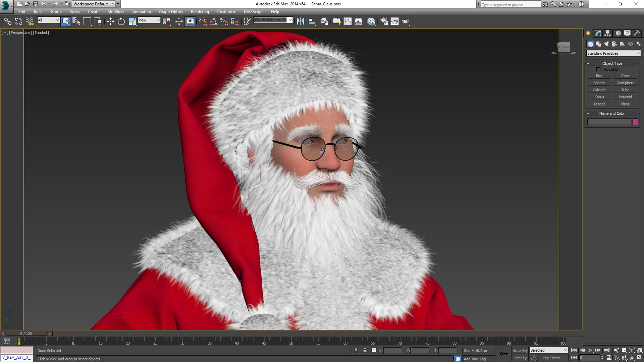Choose the Rectangular Selection Region tool
644x362 pixels.
click(x=87, y=21)
